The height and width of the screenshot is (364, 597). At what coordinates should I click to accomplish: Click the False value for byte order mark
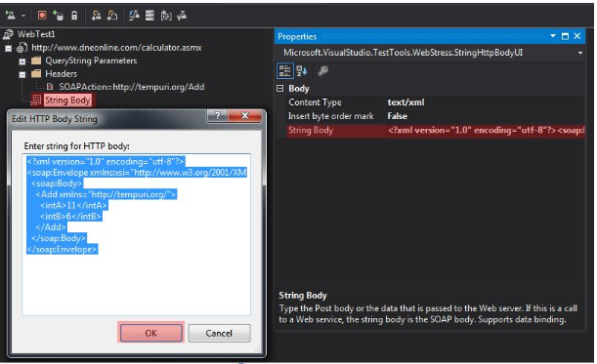tap(397, 116)
